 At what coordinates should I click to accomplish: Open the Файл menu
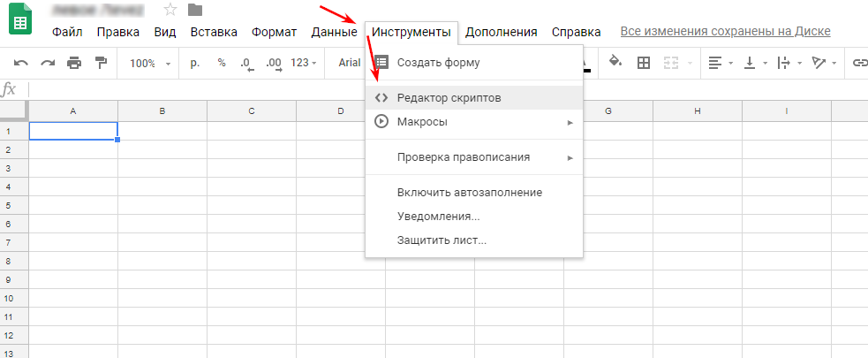(x=67, y=33)
